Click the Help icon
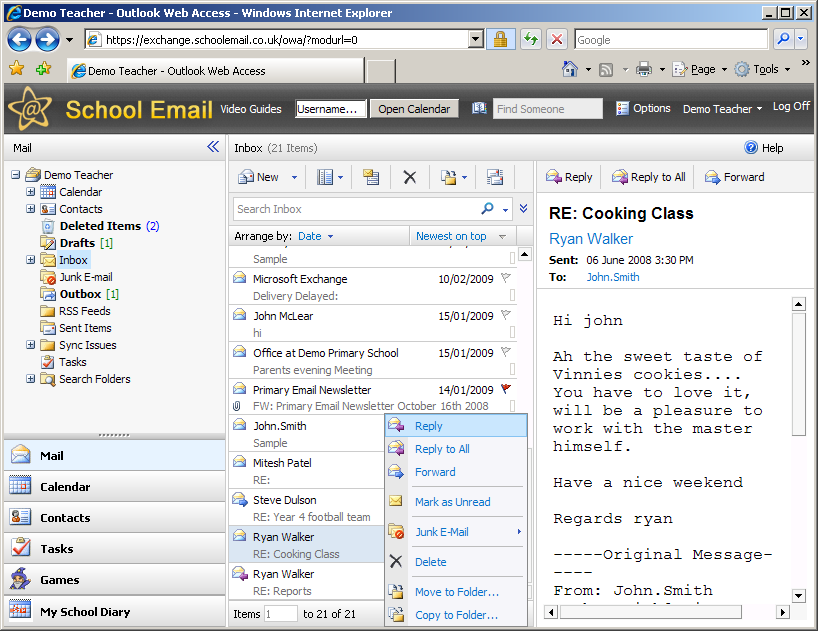Screen dimensions: 818x631 coord(751,148)
